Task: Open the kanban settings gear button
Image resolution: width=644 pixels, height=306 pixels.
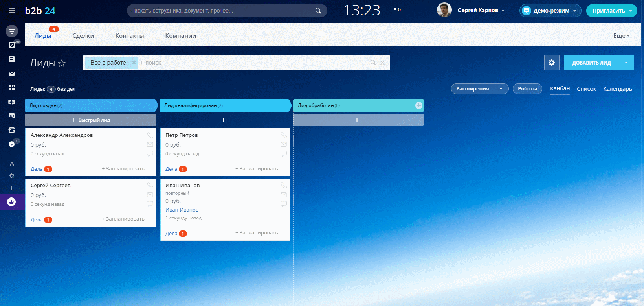Action: click(x=552, y=63)
